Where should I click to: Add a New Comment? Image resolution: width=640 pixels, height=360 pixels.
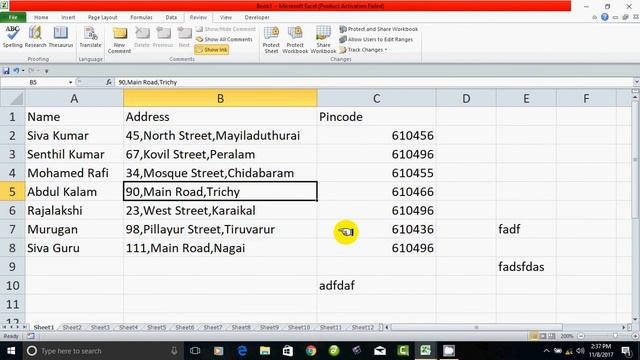click(x=119, y=40)
